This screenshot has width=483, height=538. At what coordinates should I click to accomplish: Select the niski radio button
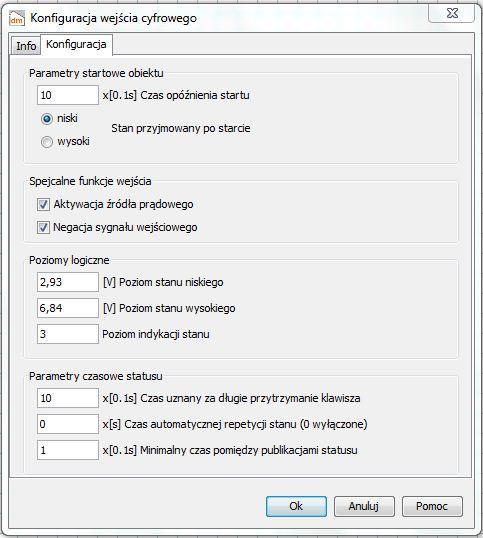[x=47, y=119]
